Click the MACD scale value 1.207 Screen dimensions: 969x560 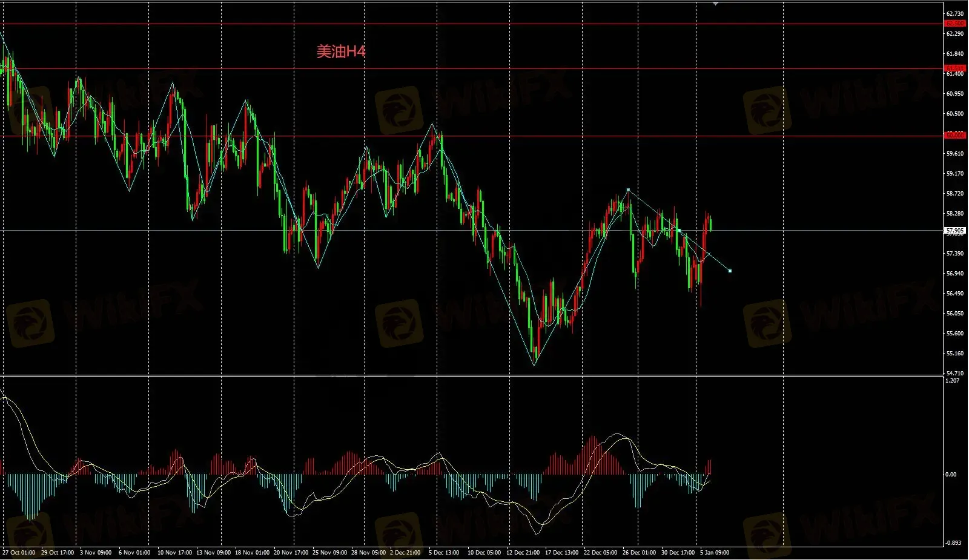point(952,381)
